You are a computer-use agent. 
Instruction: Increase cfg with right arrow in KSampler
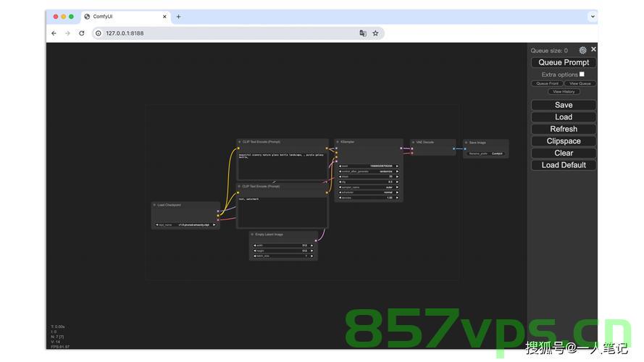(x=397, y=182)
